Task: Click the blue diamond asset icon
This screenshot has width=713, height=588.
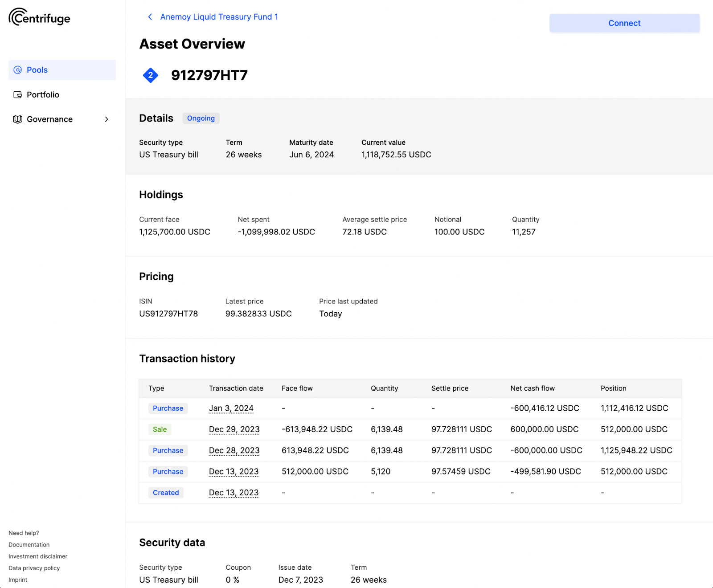Action: click(x=151, y=75)
